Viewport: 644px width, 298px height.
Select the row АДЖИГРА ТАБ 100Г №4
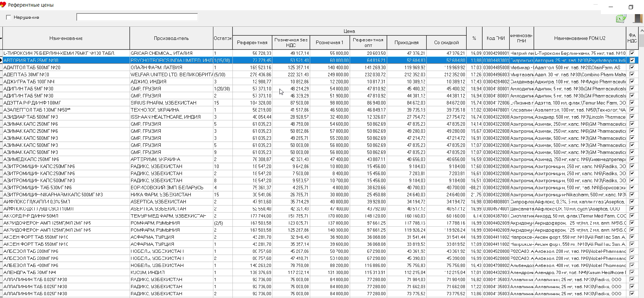pyautogui.click(x=320, y=82)
